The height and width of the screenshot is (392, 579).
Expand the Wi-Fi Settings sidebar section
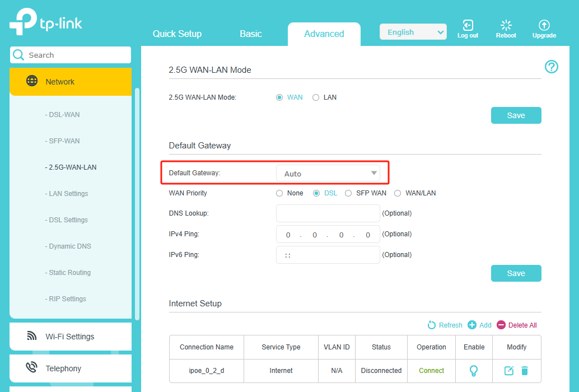(x=70, y=337)
